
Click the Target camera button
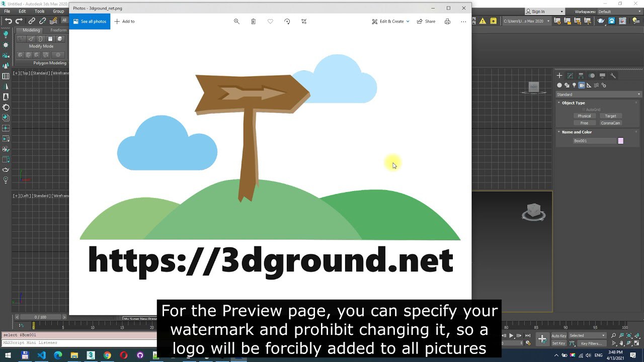(x=610, y=116)
